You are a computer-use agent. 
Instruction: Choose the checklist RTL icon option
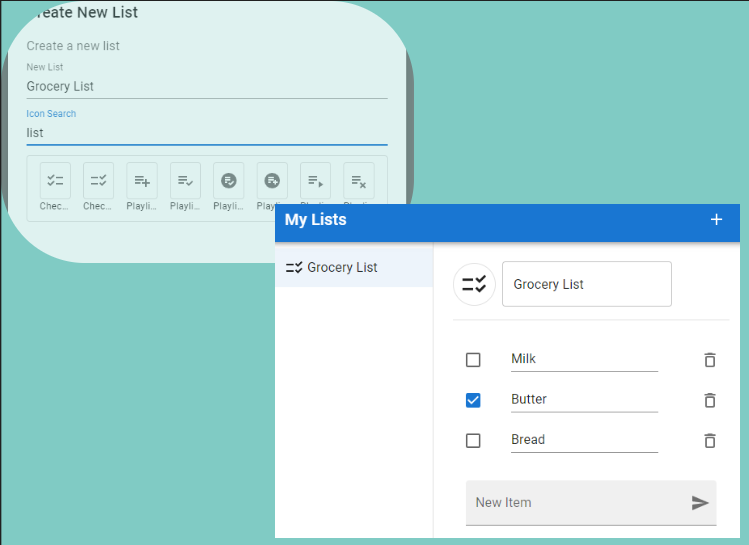(x=98, y=181)
